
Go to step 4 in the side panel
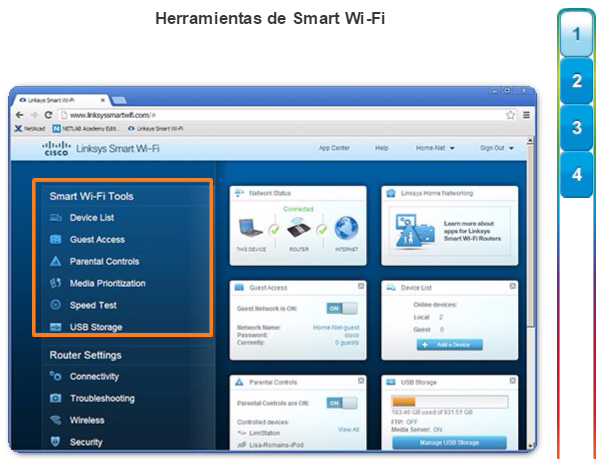[576, 175]
